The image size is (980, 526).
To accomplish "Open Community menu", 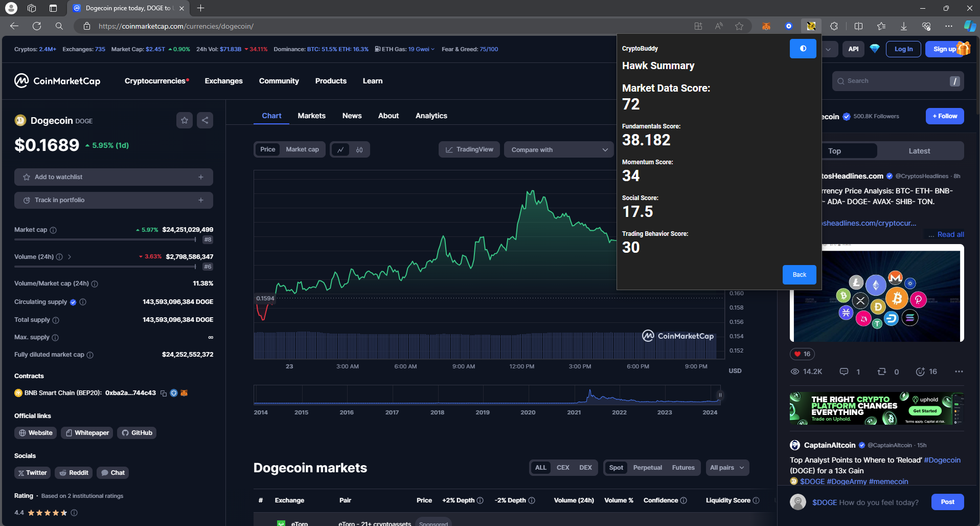I will [279, 81].
